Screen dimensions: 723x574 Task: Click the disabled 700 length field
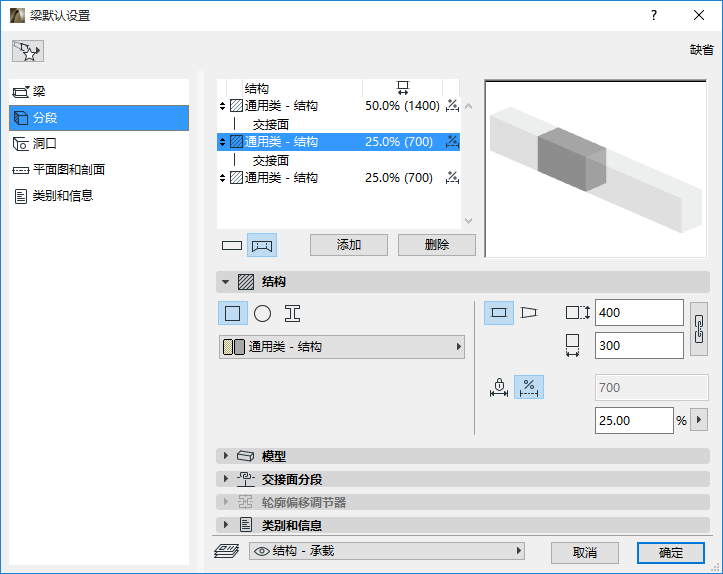(652, 387)
